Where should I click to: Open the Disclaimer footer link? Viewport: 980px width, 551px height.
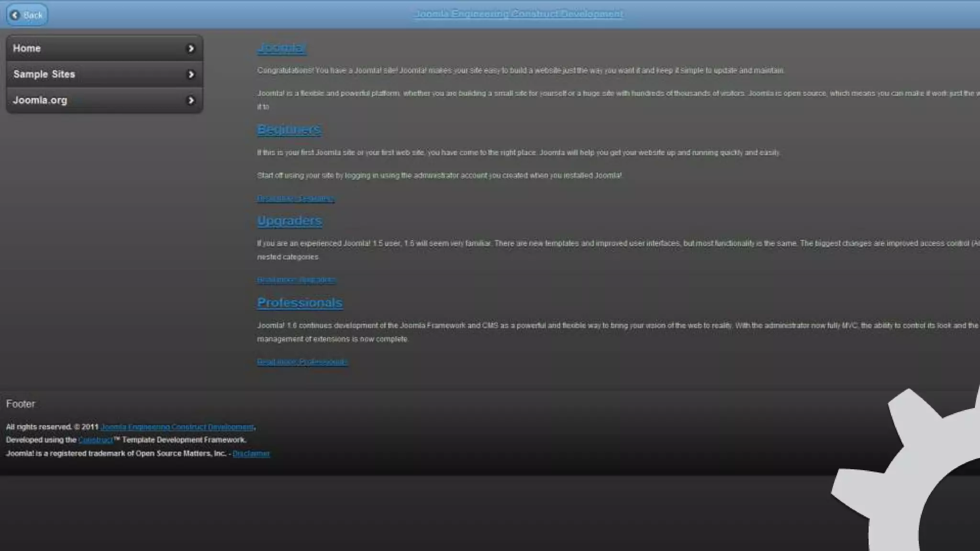coord(251,453)
